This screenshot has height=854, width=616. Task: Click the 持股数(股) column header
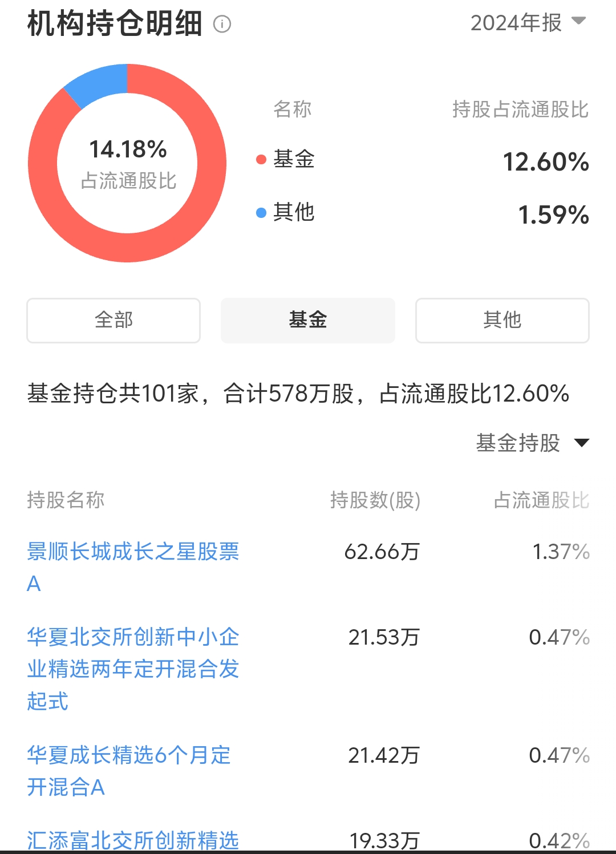(x=375, y=500)
